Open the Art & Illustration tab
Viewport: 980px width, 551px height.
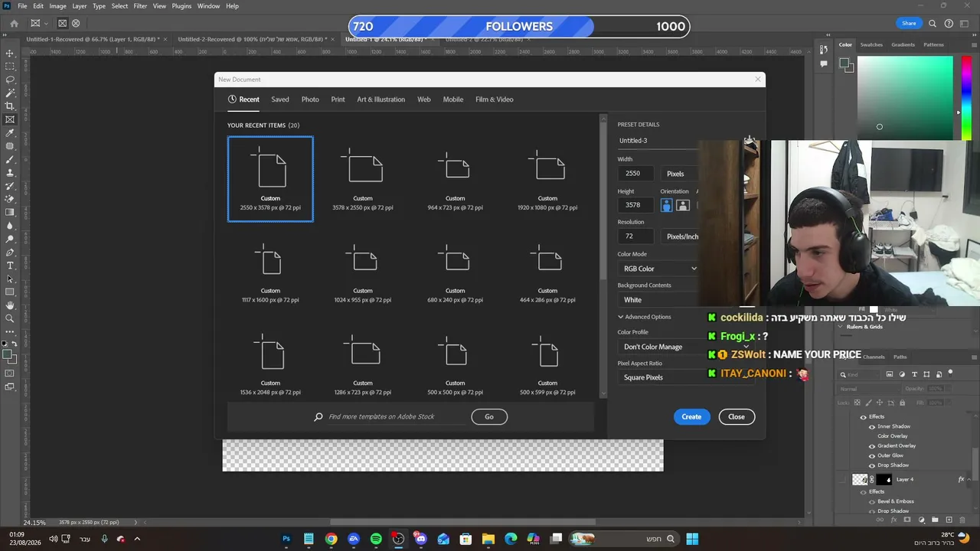[x=381, y=99]
